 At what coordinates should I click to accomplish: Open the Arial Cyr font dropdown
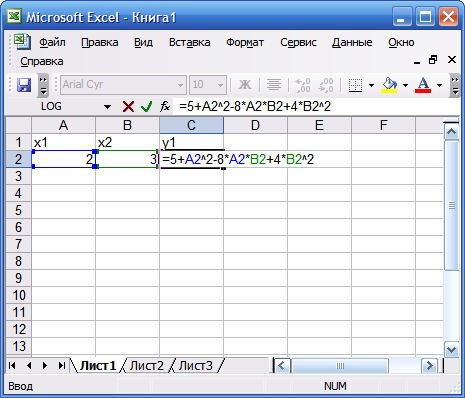pos(180,85)
